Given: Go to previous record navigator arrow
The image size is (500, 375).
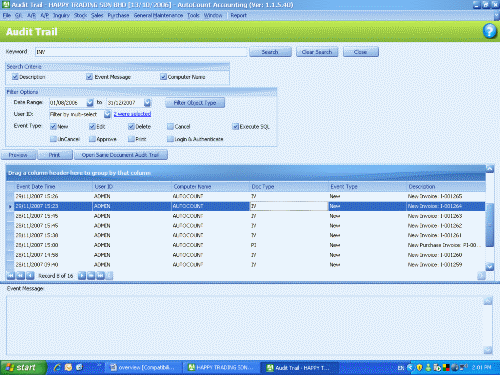Looking at the screenshot, I should tap(30, 276).
